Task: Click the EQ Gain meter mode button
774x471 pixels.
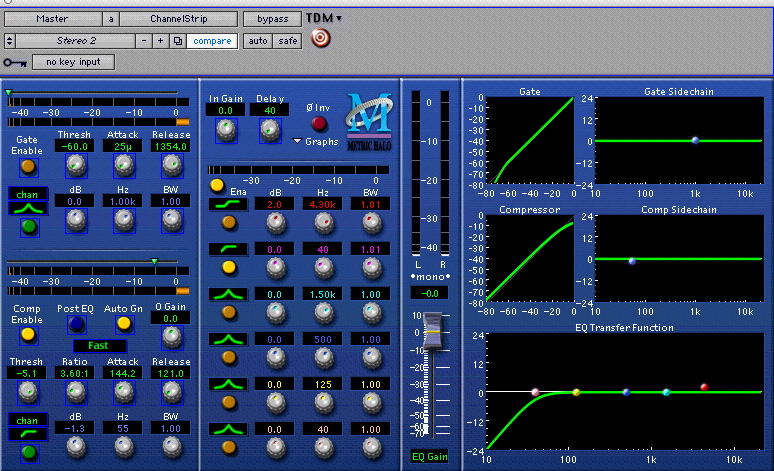Action: pyautogui.click(x=429, y=457)
